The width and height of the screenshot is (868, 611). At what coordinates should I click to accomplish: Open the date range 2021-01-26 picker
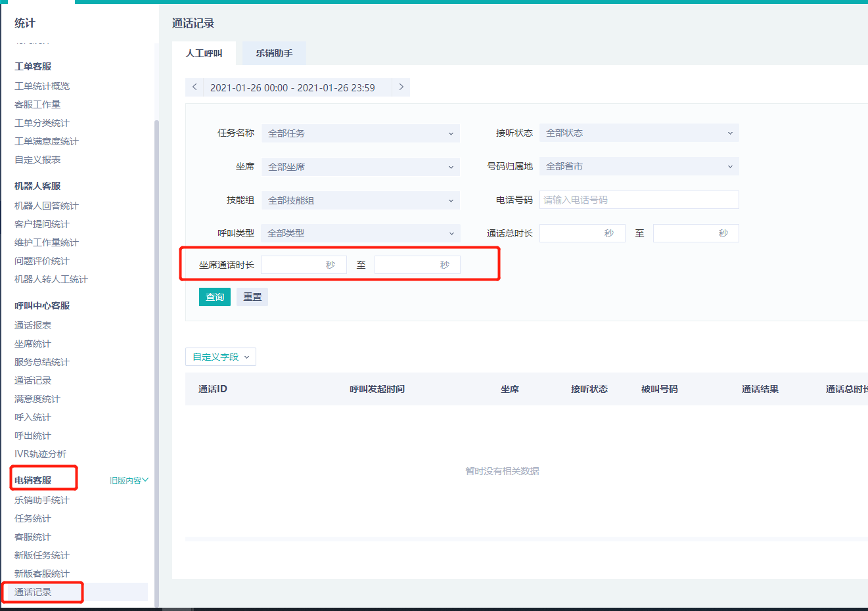coord(292,87)
